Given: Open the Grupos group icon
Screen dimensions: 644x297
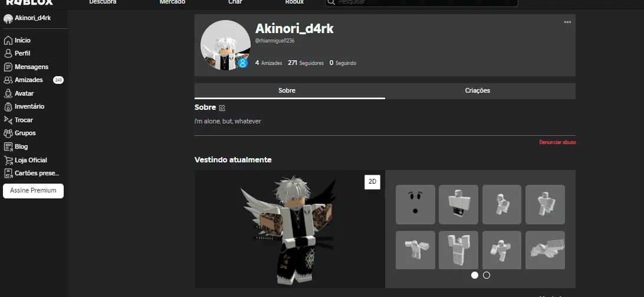Looking at the screenshot, I should [x=8, y=133].
